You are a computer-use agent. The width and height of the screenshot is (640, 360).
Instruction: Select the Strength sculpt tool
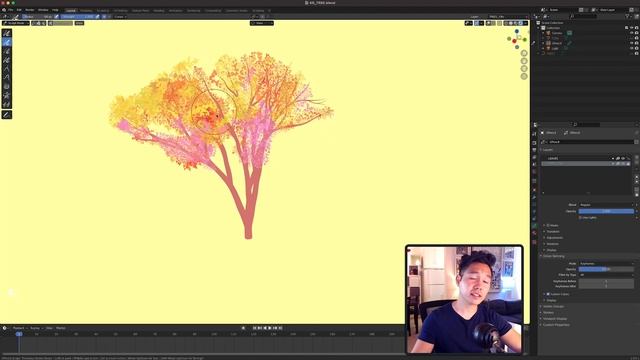pos(7,51)
